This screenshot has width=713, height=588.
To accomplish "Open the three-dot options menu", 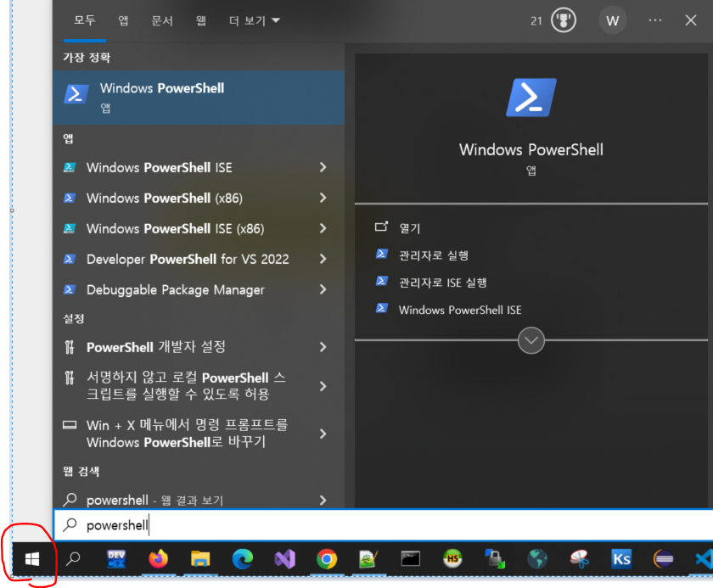I will [x=655, y=20].
